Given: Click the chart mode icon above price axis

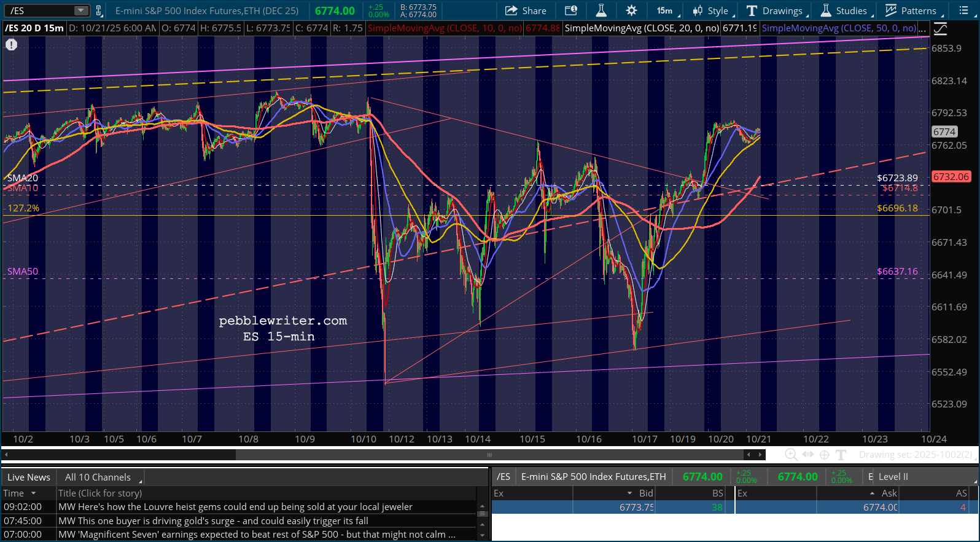Looking at the screenshot, I should 940,28.
